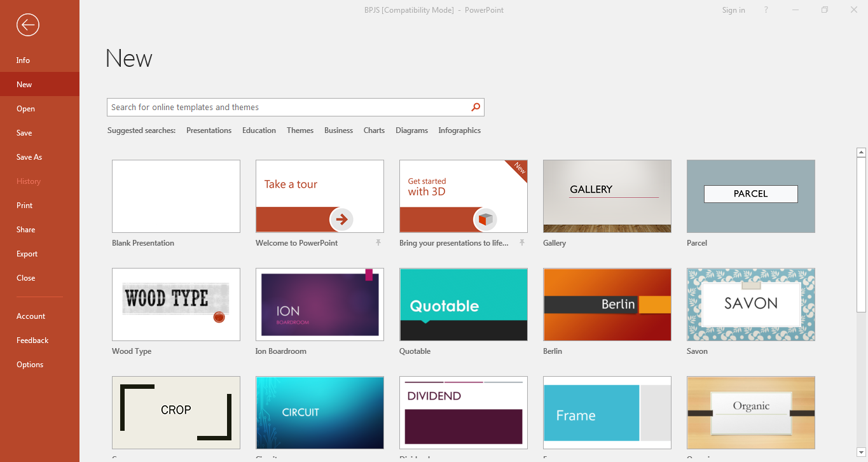Image resolution: width=868 pixels, height=462 pixels.
Task: Open the Take a tour template
Action: 320,196
